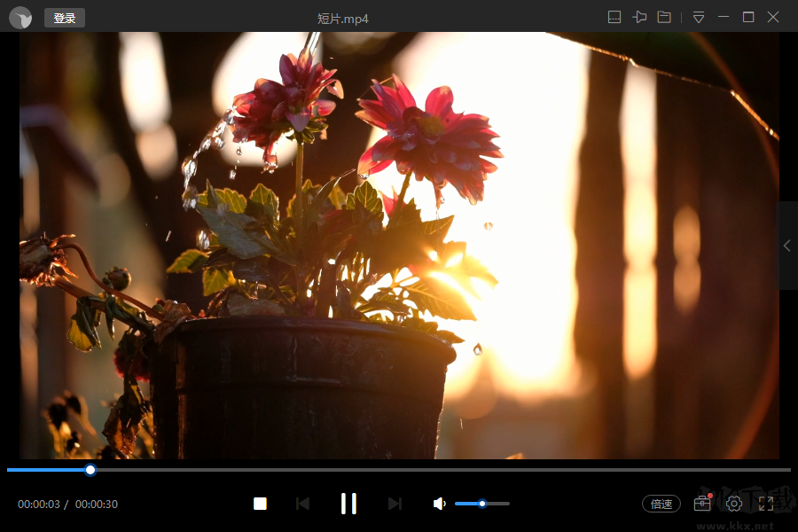Viewport: 798px width, 532px height.
Task: Open settings with the gear icon
Action: [x=734, y=504]
